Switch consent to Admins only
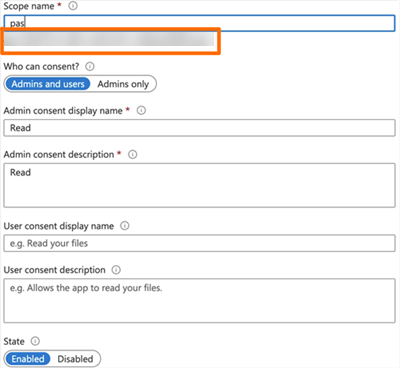This screenshot has width=400, height=368. [123, 84]
